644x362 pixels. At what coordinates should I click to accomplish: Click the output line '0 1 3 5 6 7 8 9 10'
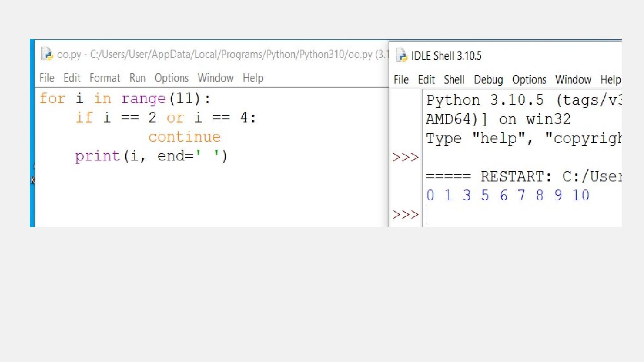pos(508,195)
